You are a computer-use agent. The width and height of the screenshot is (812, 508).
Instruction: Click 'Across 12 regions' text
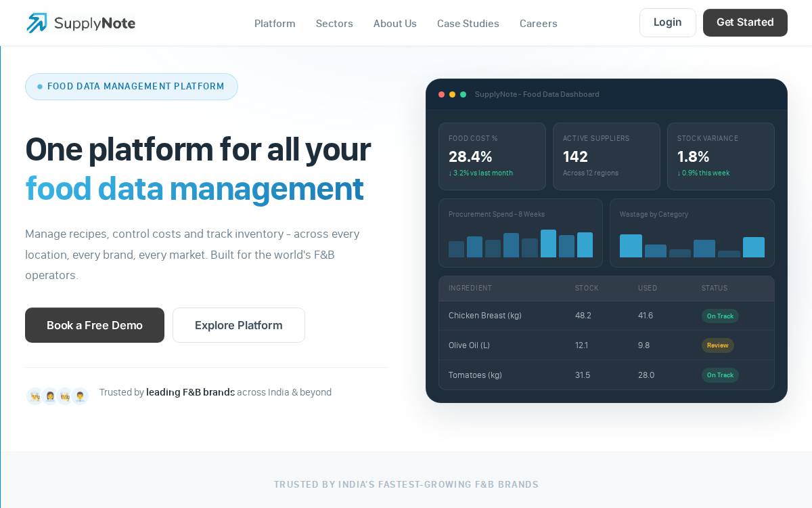pos(591,173)
